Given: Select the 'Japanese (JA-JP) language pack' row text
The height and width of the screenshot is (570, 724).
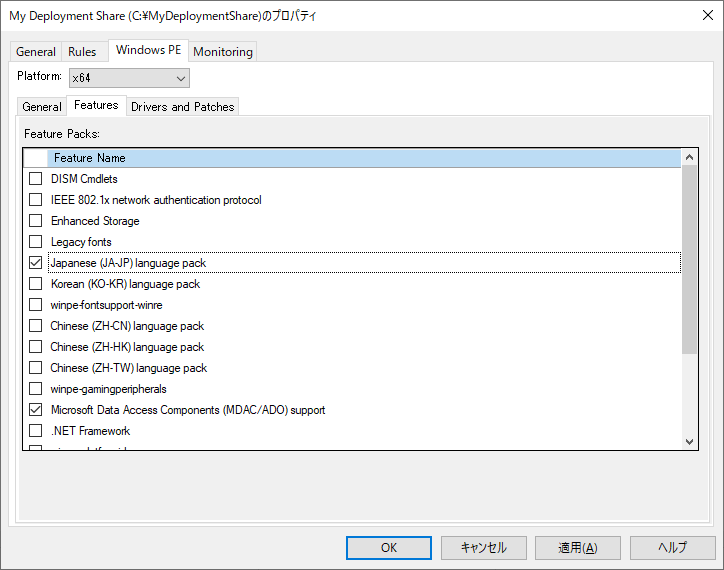Looking at the screenshot, I should point(128,263).
